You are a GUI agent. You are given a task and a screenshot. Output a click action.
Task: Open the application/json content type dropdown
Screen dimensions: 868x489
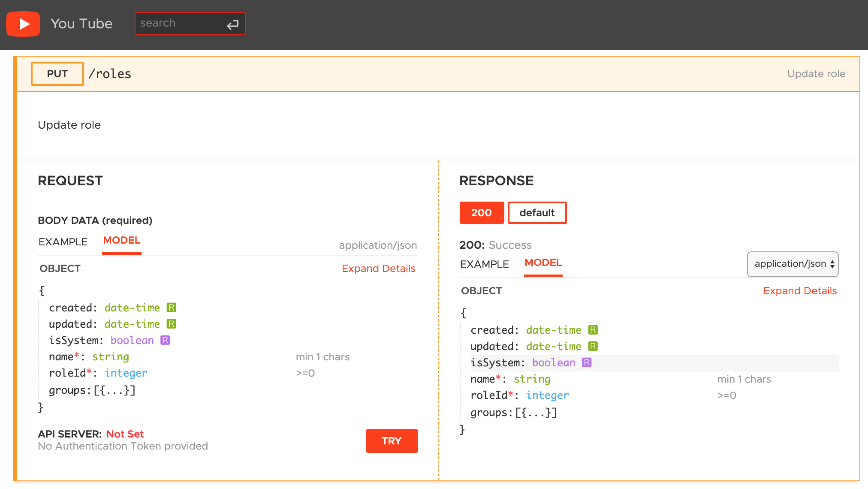click(793, 264)
